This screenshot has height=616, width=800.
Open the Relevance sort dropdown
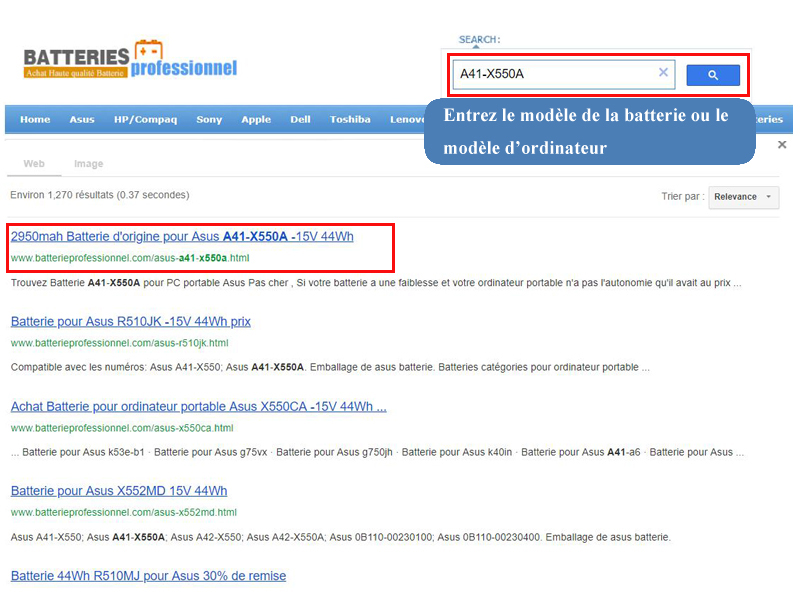click(x=743, y=197)
